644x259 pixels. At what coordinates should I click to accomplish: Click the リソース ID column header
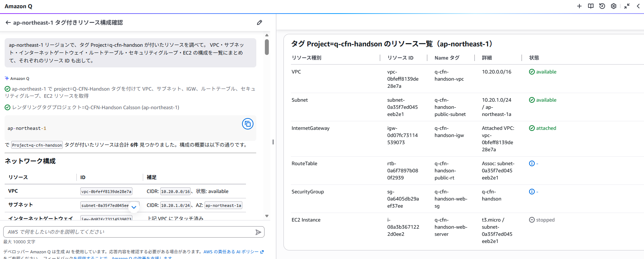pyautogui.click(x=400, y=58)
